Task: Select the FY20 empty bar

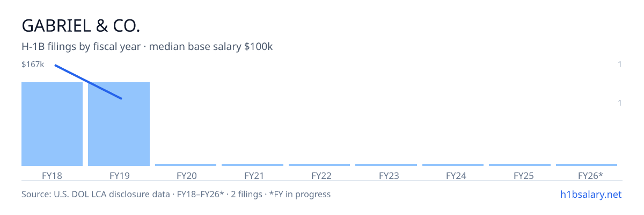Action: click(x=186, y=165)
